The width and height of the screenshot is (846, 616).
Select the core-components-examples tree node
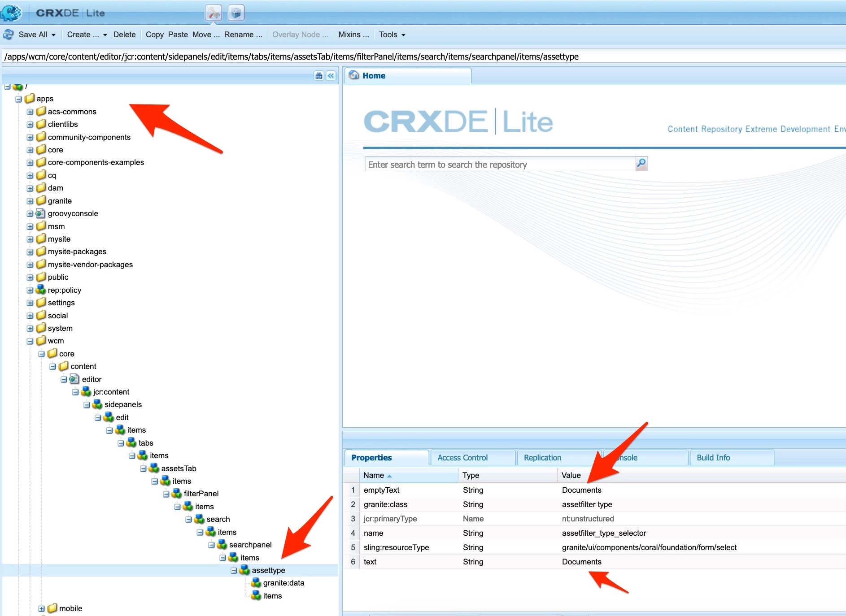[96, 162]
